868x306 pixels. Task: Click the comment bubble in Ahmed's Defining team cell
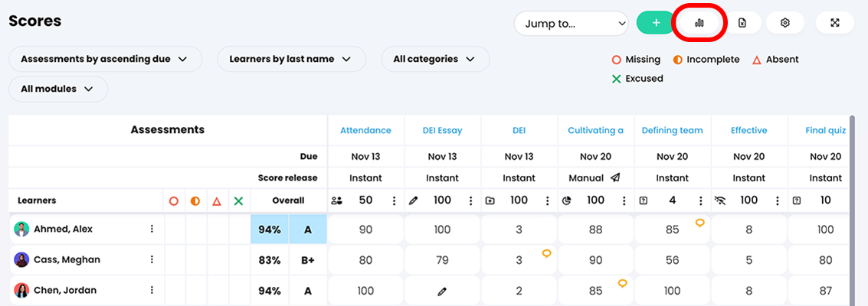[x=699, y=223]
